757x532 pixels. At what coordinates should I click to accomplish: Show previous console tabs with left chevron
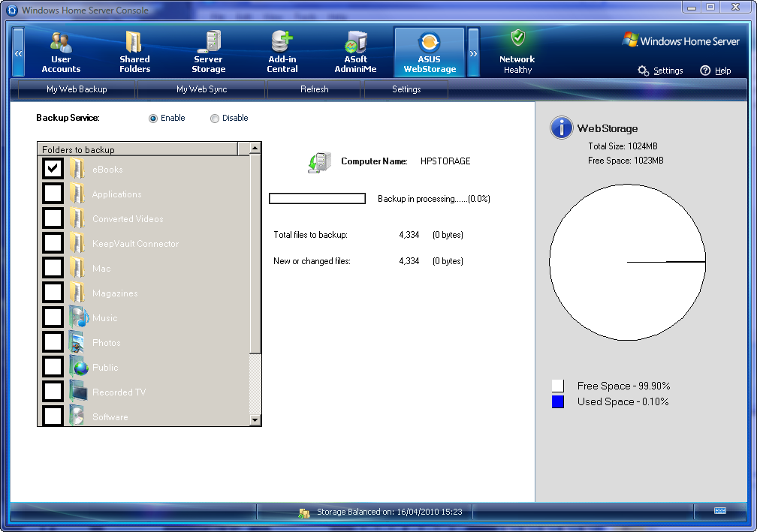18,52
